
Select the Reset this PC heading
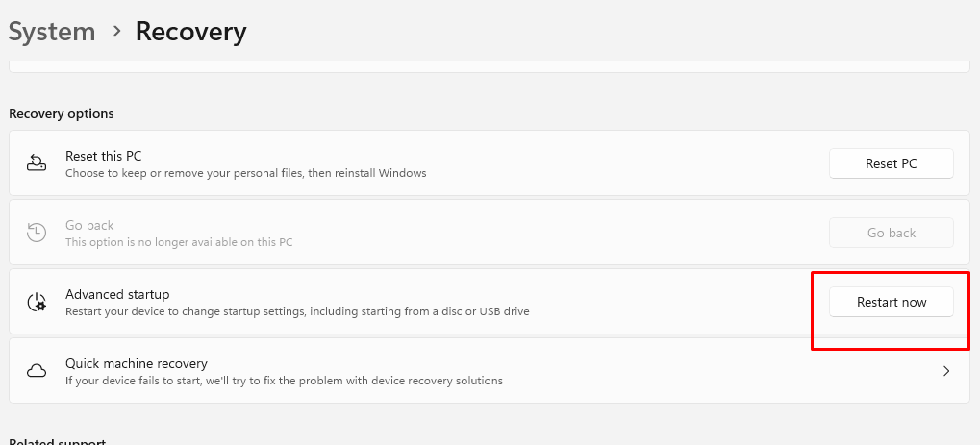pos(104,156)
